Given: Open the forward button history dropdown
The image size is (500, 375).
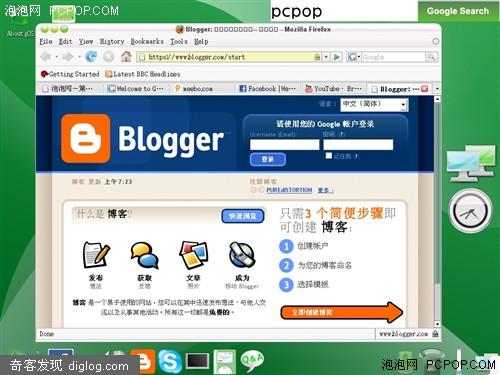Looking at the screenshot, I should click(x=79, y=57).
